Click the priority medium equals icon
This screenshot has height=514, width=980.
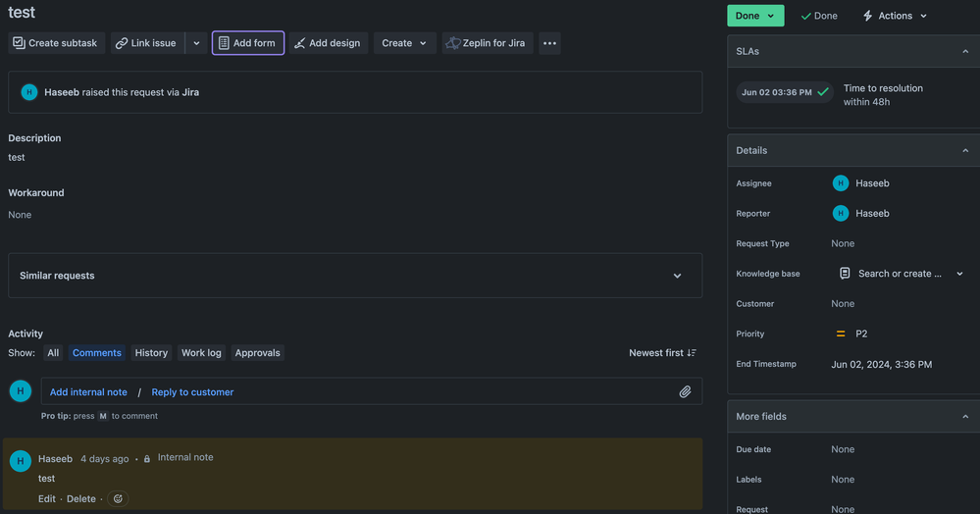(x=841, y=334)
